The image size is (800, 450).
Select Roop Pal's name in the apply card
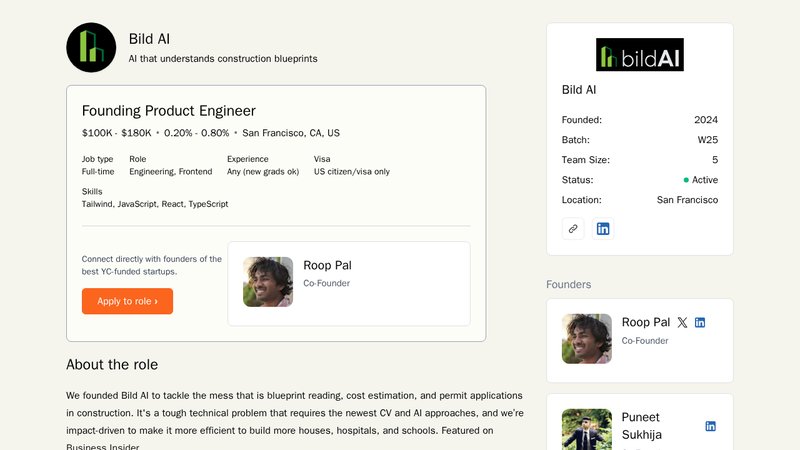pyautogui.click(x=327, y=265)
